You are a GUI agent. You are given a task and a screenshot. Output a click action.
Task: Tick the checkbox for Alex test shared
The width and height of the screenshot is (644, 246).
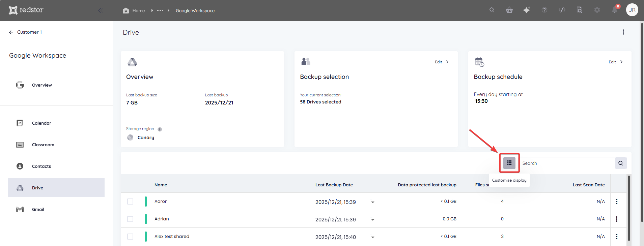(x=130, y=237)
